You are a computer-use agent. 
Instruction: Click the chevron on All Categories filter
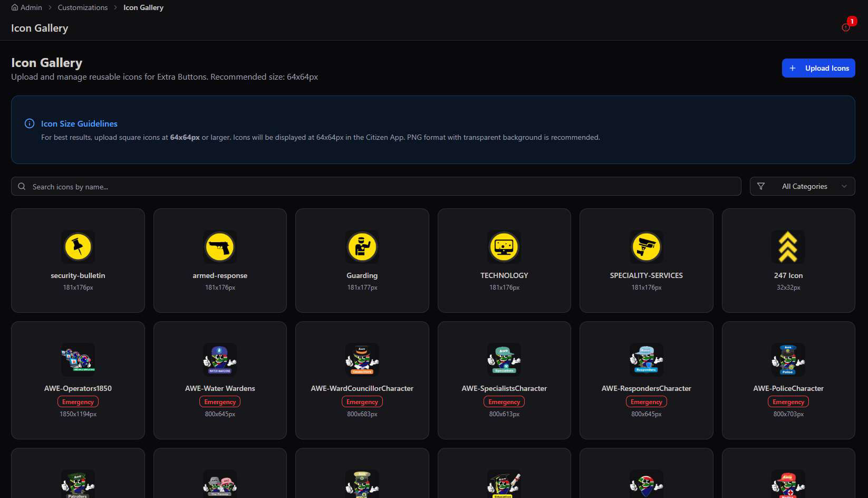[x=844, y=186]
